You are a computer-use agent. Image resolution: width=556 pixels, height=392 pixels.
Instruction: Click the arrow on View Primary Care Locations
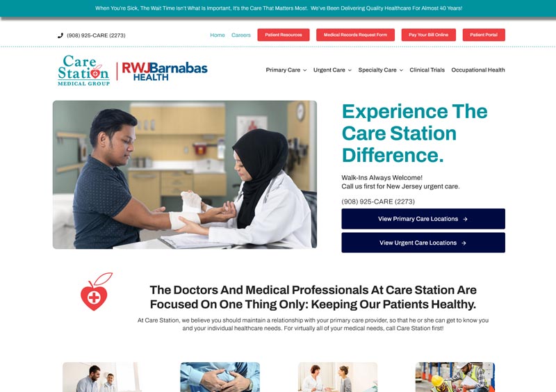[x=465, y=219]
